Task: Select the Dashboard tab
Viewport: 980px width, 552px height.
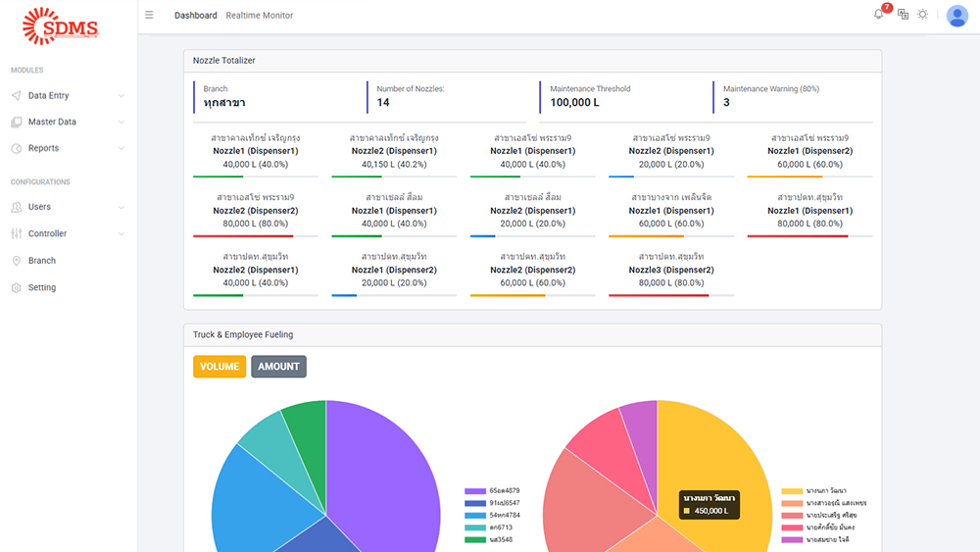Action: 195,16
